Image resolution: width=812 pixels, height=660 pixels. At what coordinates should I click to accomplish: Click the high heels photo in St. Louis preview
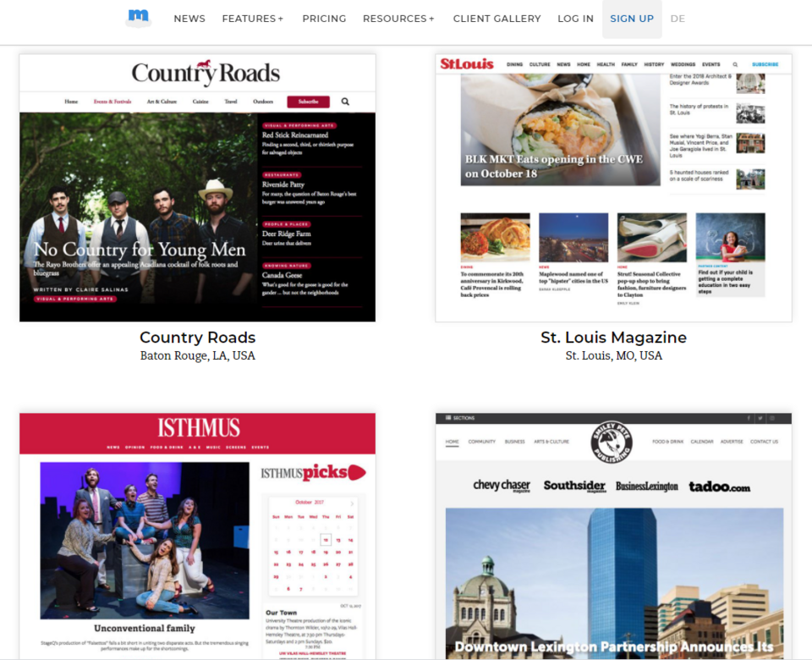(652, 237)
